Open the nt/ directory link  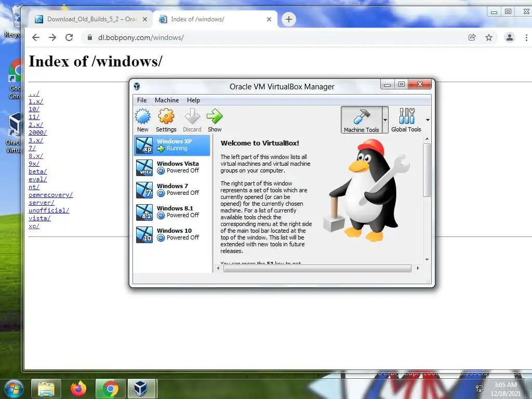tap(34, 187)
